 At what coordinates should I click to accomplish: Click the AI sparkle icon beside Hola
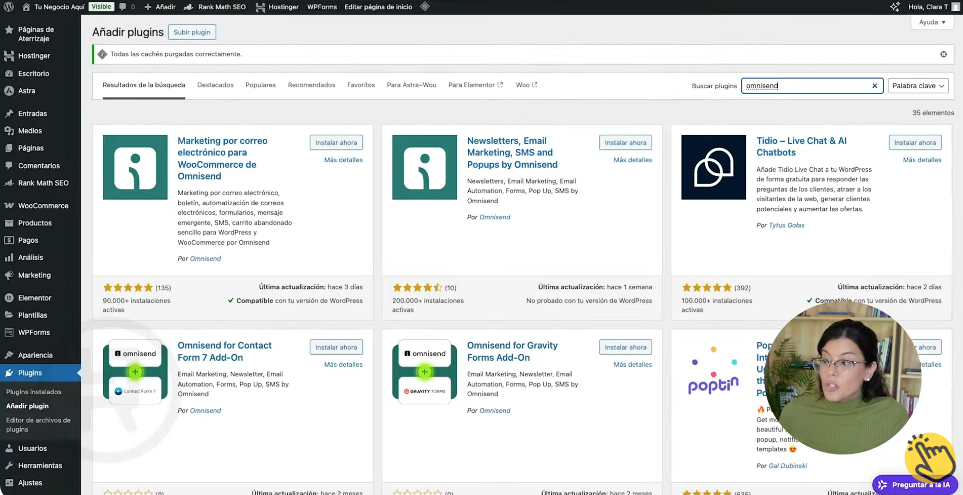click(895, 7)
